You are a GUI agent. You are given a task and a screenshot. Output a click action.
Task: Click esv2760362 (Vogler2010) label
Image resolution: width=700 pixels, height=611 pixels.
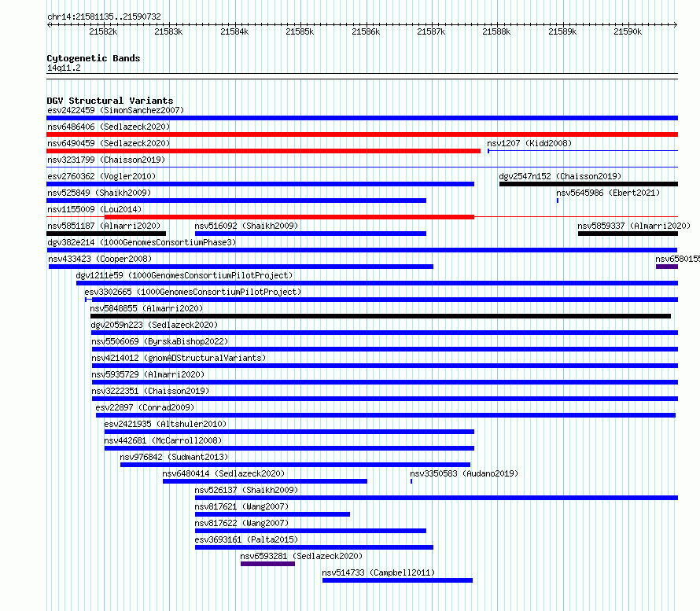click(101, 176)
